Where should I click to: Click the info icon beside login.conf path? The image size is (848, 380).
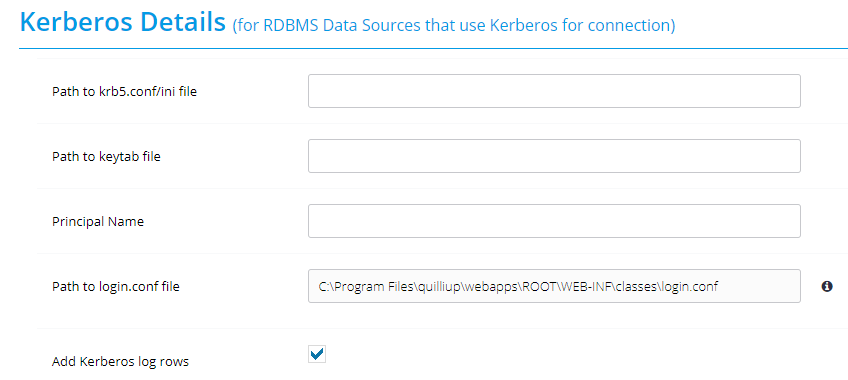click(x=826, y=286)
